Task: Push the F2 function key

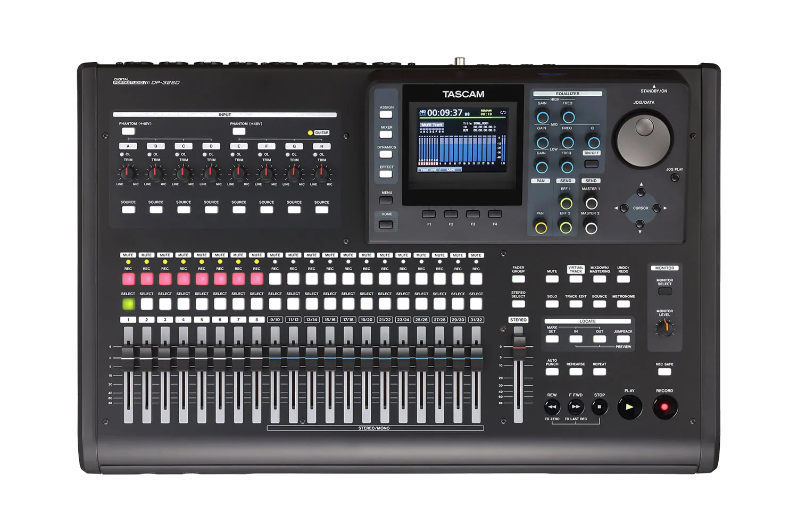Action: pyautogui.click(x=451, y=214)
